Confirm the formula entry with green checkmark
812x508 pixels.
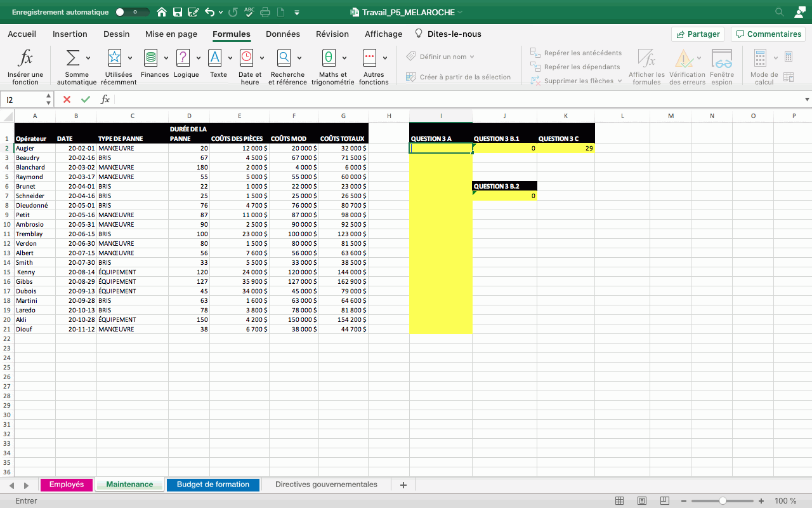[86, 100]
